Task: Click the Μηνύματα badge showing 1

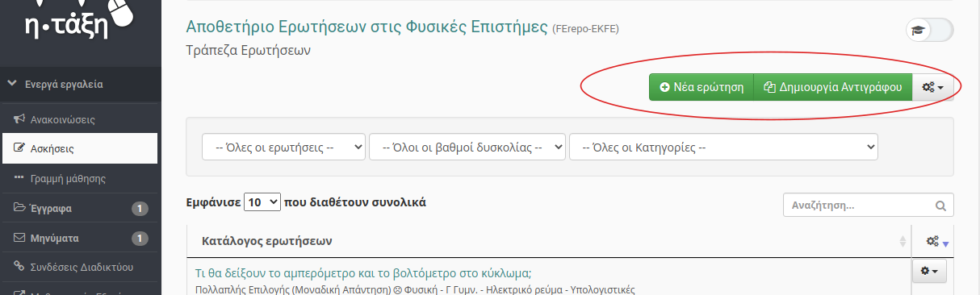Action: [x=140, y=239]
